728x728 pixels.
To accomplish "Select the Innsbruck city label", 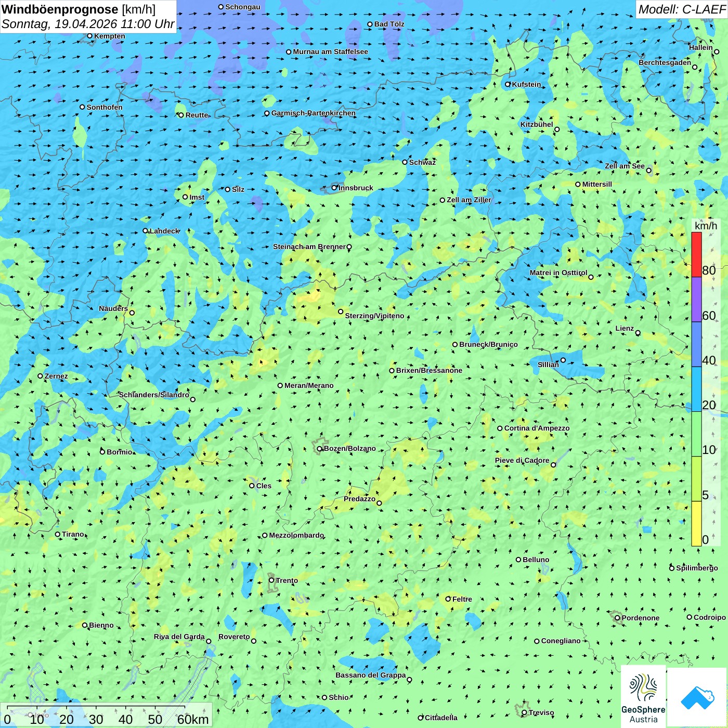I will [356, 188].
